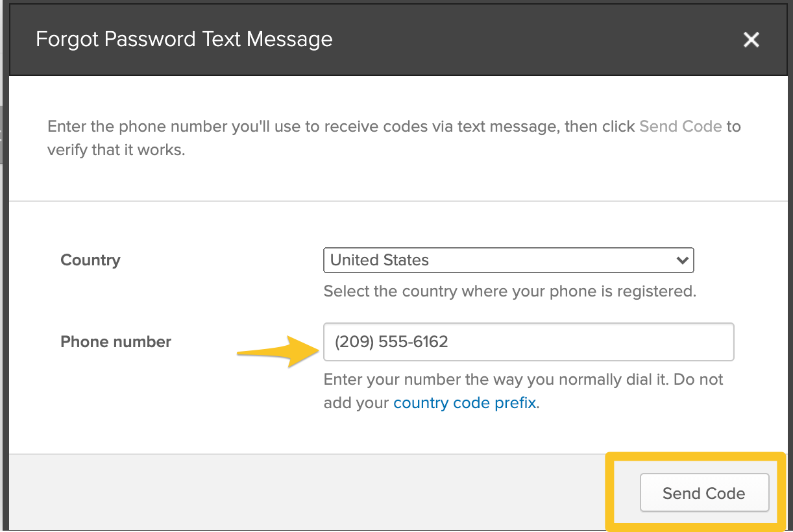Open the country code prefix link
This screenshot has height=532, width=793.
[x=465, y=403]
